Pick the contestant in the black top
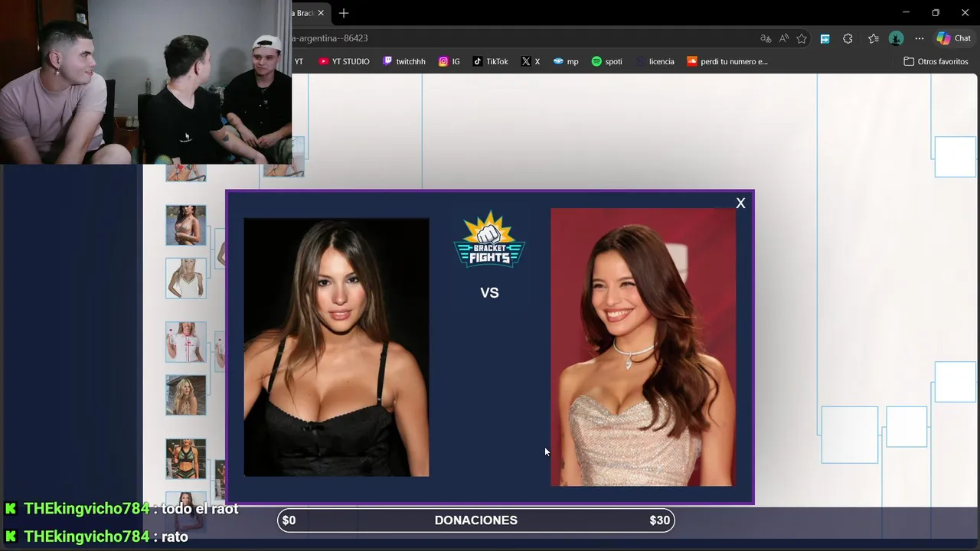This screenshot has width=980, height=551. pyautogui.click(x=336, y=347)
